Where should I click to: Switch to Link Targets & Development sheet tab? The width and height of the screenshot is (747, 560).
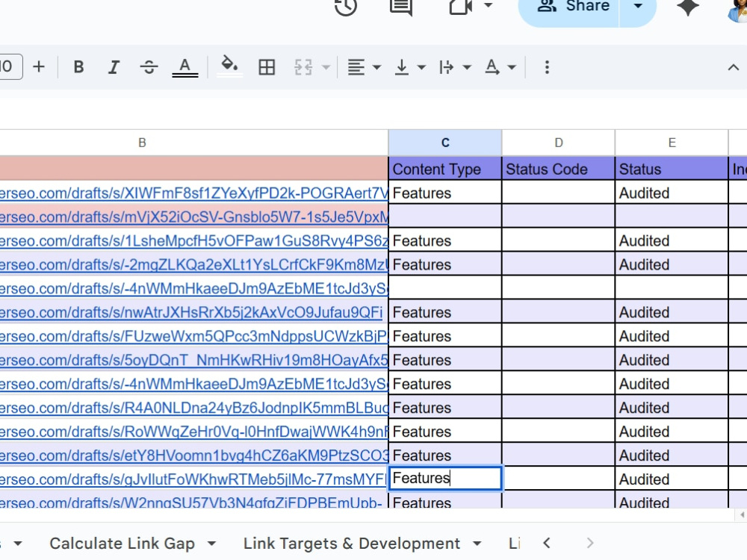coord(352,544)
